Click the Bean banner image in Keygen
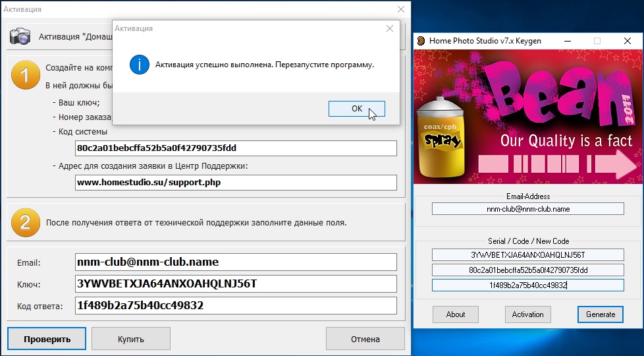Viewport: 644px width, 356px height. coord(527,117)
